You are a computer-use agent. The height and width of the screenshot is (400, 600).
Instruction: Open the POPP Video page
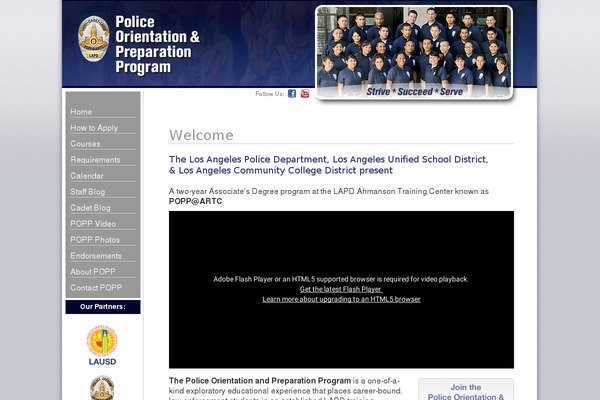pyautogui.click(x=93, y=224)
